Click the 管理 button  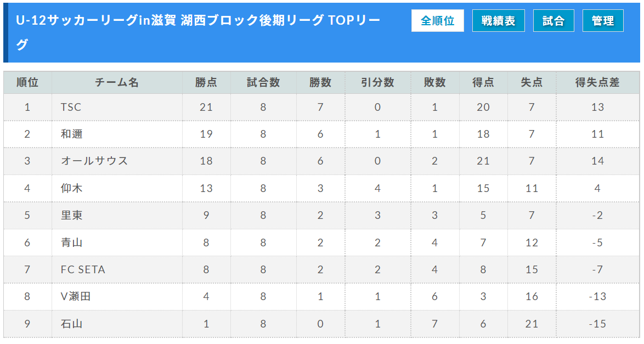(603, 20)
